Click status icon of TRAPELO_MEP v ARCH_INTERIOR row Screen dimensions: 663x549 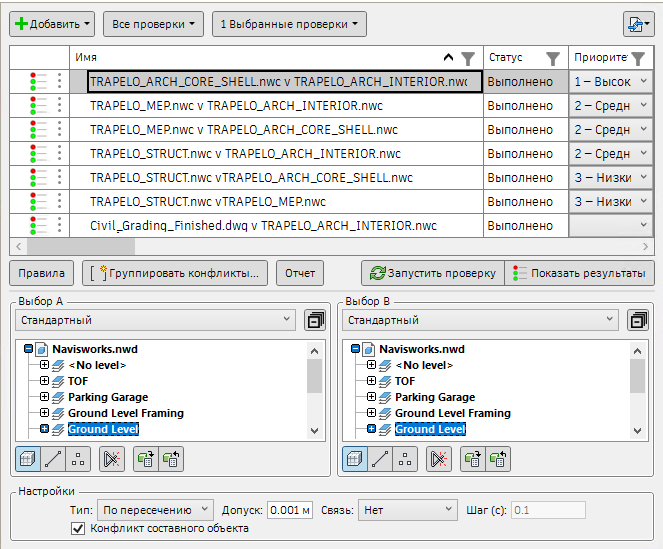coord(38,105)
